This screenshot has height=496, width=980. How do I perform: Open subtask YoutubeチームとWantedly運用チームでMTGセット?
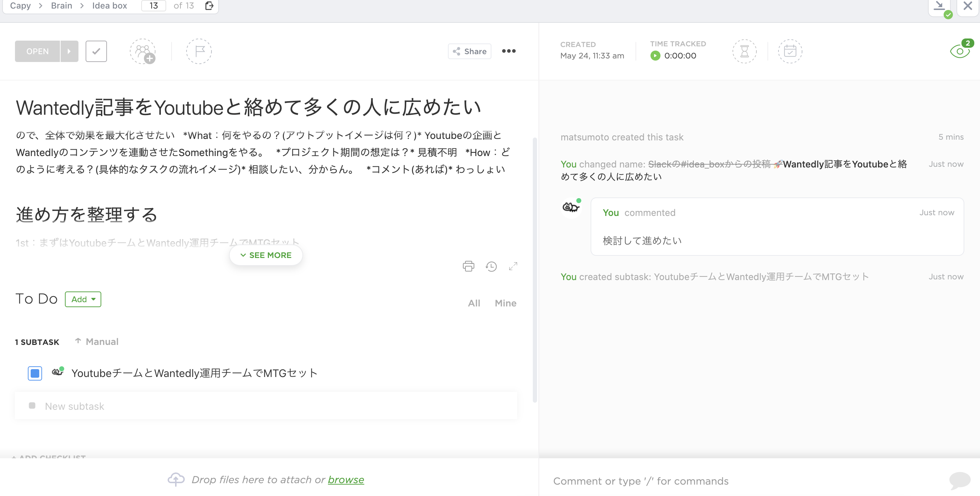pyautogui.click(x=194, y=373)
